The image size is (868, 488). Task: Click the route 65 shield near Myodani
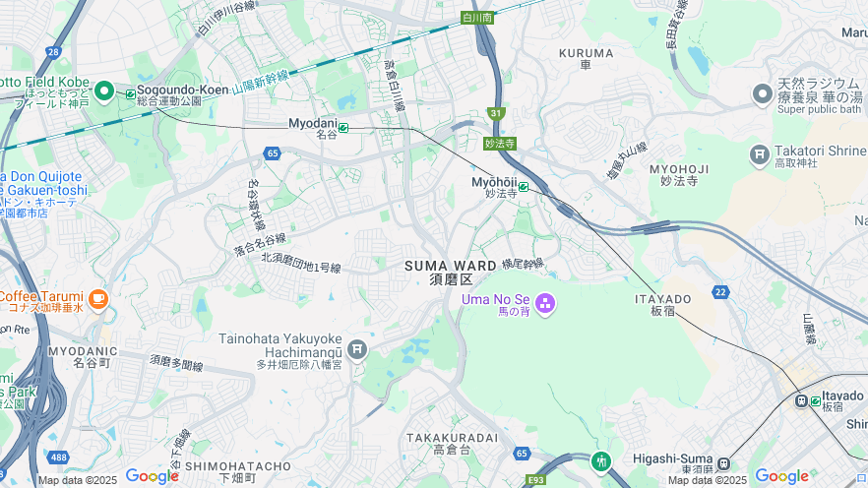click(x=272, y=153)
